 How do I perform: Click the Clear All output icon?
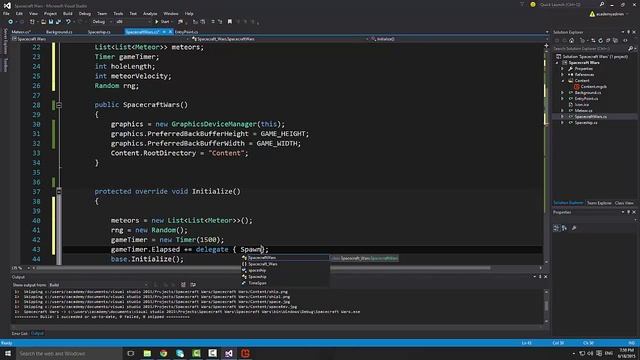click(183, 285)
